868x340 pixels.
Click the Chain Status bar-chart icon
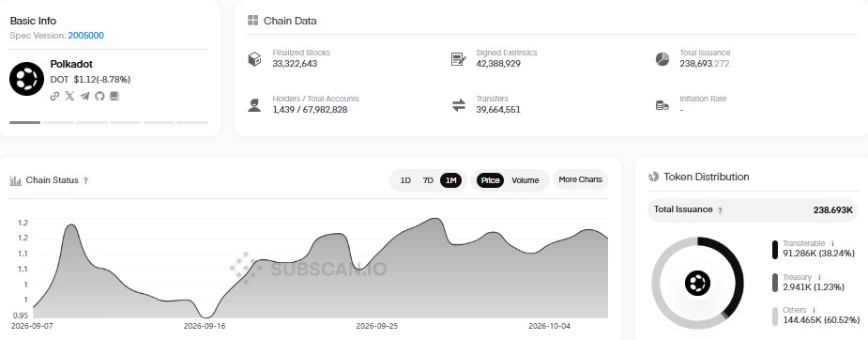tap(16, 180)
